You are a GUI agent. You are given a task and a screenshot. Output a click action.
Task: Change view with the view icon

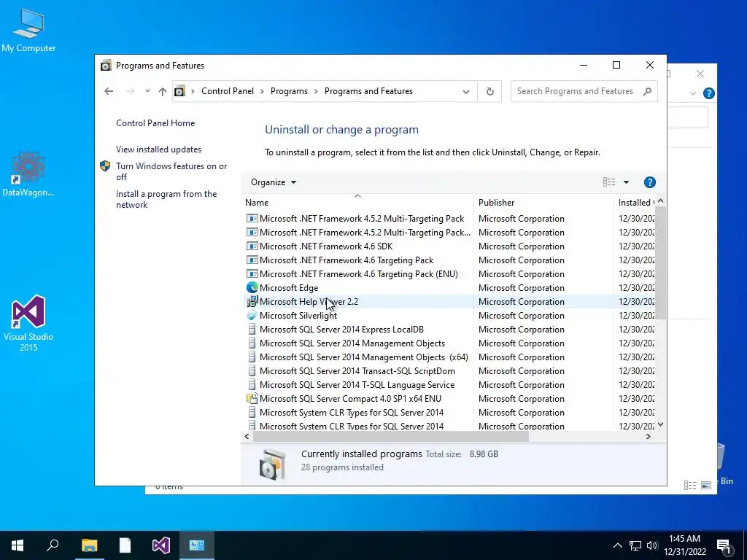[609, 182]
